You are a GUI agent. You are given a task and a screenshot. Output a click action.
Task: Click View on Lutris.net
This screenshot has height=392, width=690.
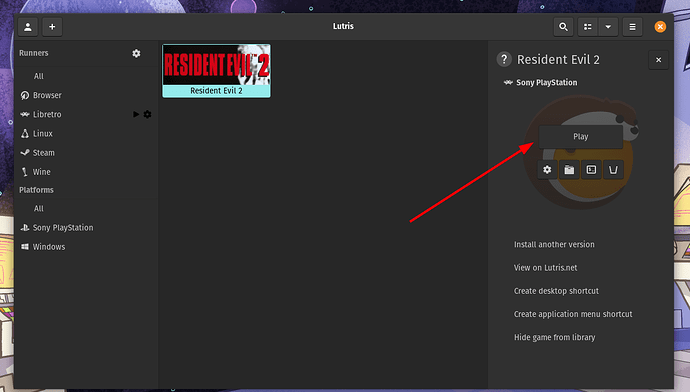pyautogui.click(x=545, y=267)
